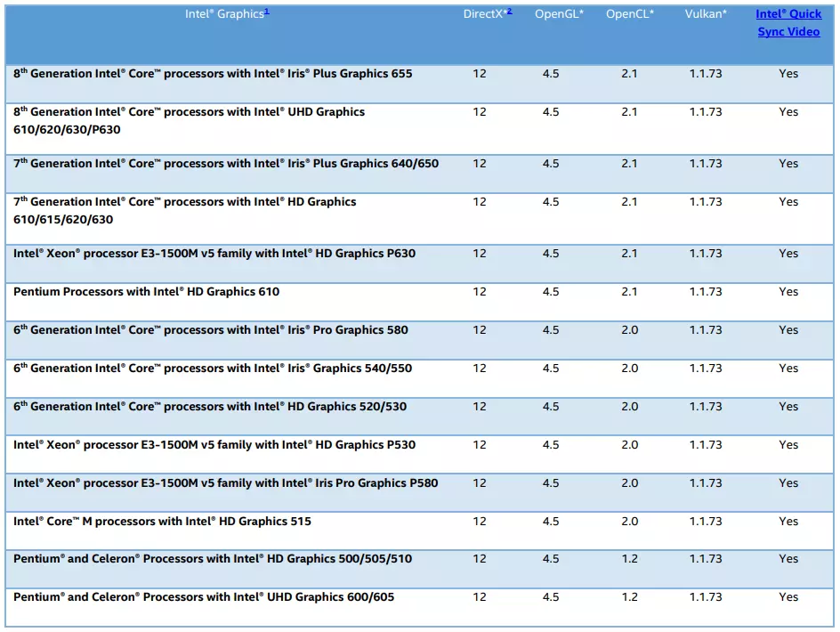The width and height of the screenshot is (840, 632).
Task: Select OpenCL 2.0 in Xeon P530 row
Action: tap(629, 445)
